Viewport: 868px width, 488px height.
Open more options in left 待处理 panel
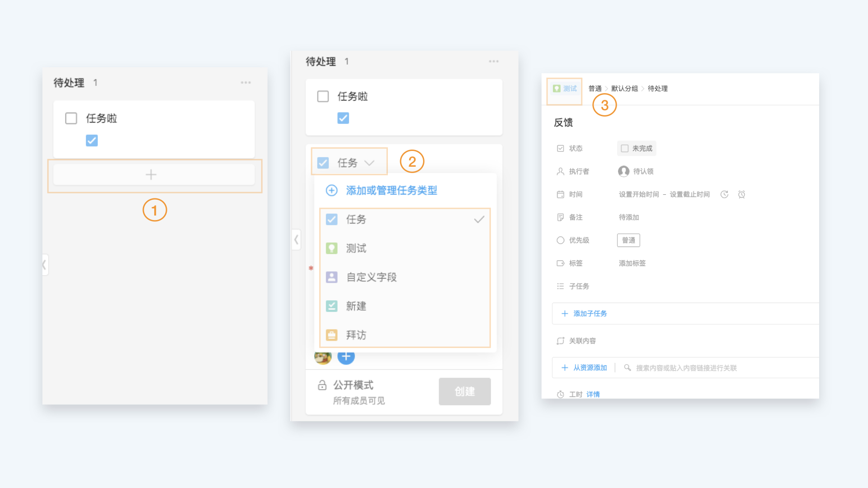coord(245,83)
